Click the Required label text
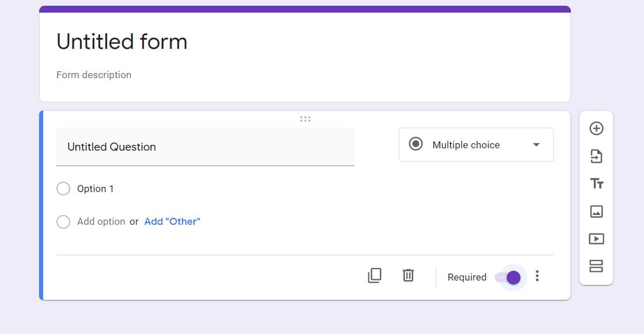644x334 pixels. pyautogui.click(x=467, y=278)
